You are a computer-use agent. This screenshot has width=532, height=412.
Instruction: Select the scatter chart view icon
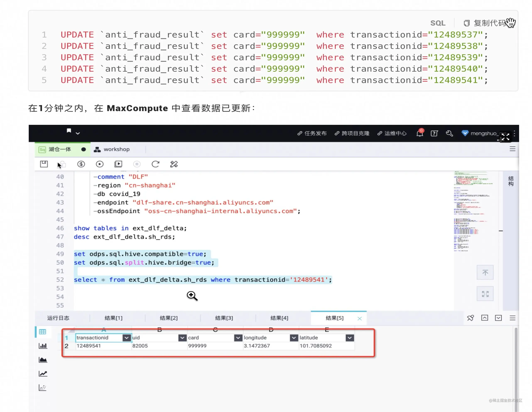click(43, 388)
